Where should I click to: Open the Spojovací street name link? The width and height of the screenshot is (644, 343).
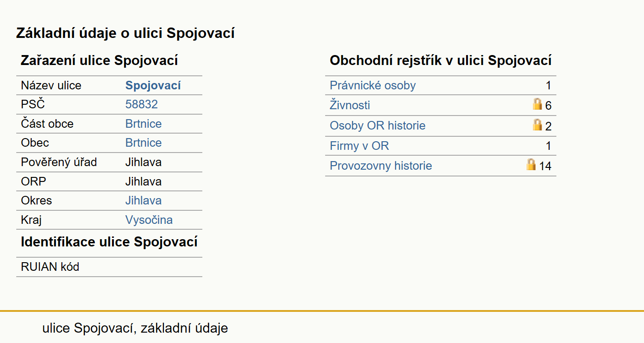[153, 86]
